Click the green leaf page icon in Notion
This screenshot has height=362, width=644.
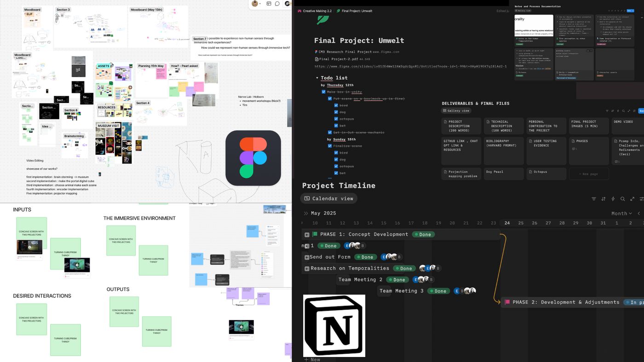point(323,19)
